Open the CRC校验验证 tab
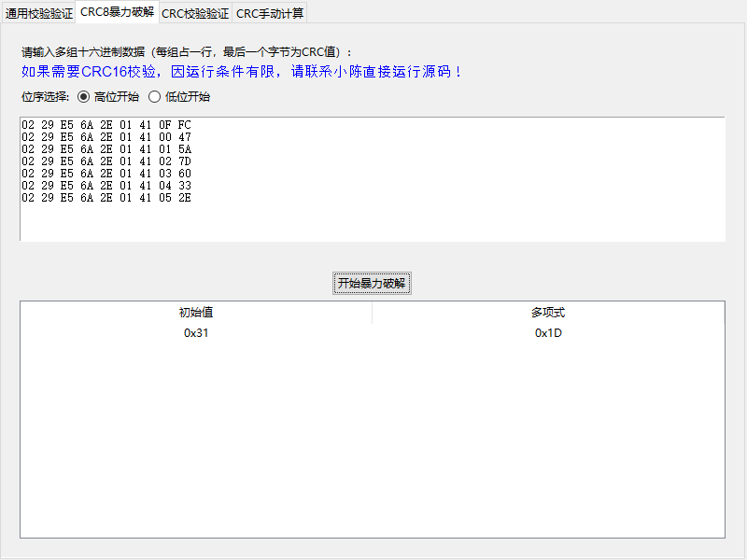This screenshot has width=747, height=560. point(195,13)
